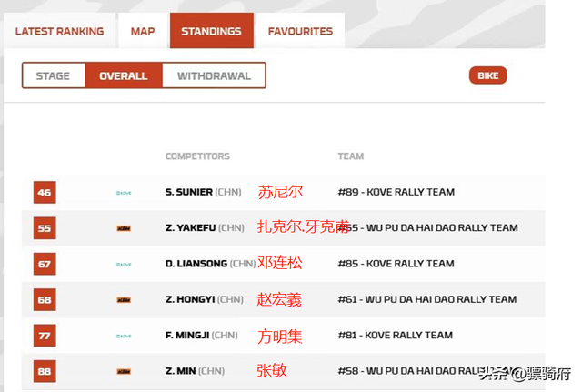
Task: Click KTM logo in Z. Yakefu row
Action: coord(124,228)
